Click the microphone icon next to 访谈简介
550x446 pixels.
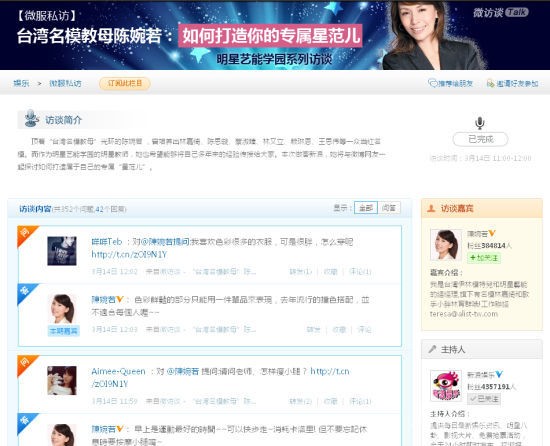click(x=31, y=119)
